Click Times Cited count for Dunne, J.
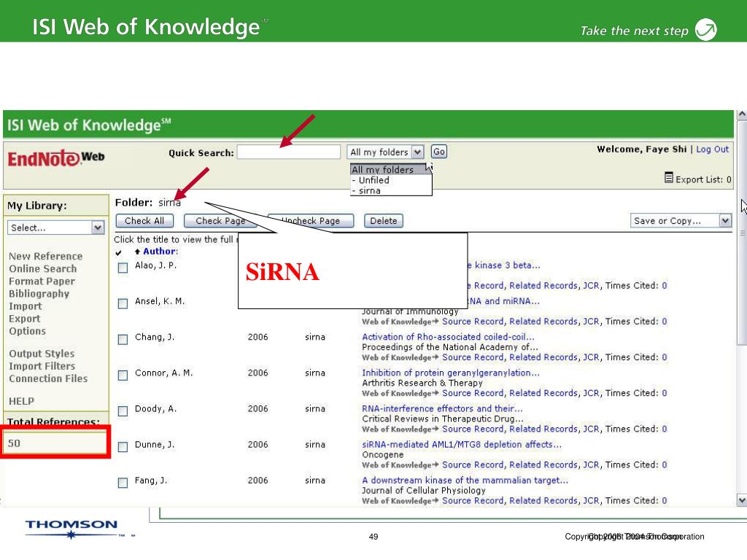The height and width of the screenshot is (560, 747). [x=664, y=464]
